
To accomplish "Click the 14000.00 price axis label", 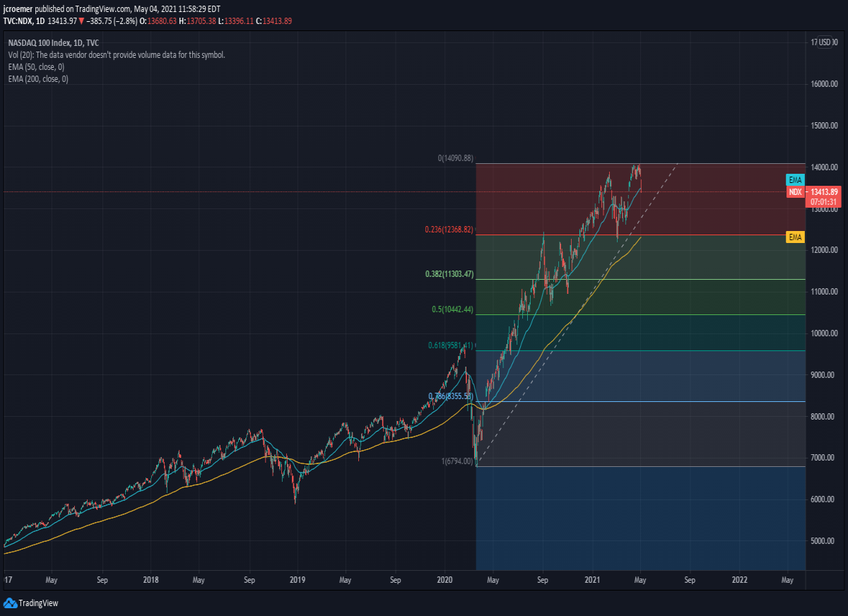I will pos(825,167).
